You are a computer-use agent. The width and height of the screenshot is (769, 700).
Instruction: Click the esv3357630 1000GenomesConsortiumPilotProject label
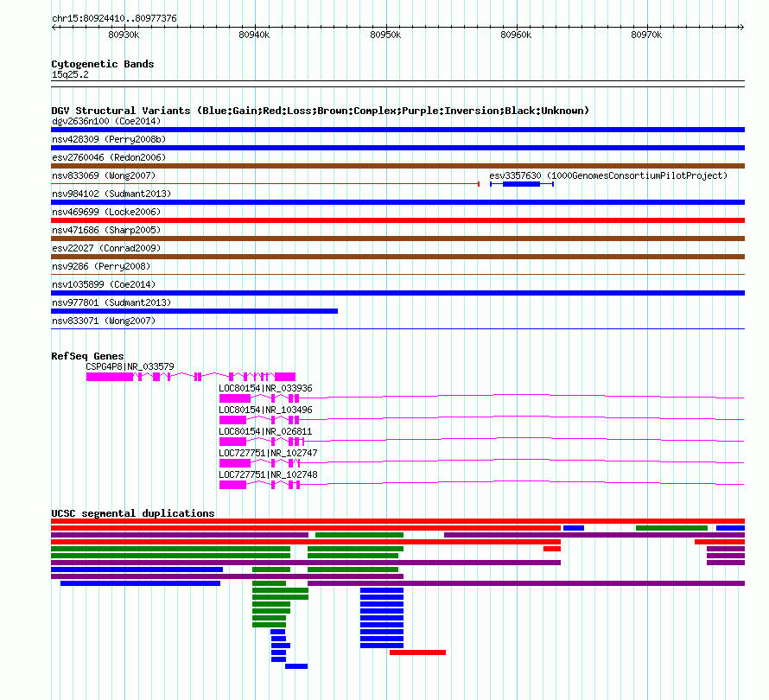pos(608,175)
